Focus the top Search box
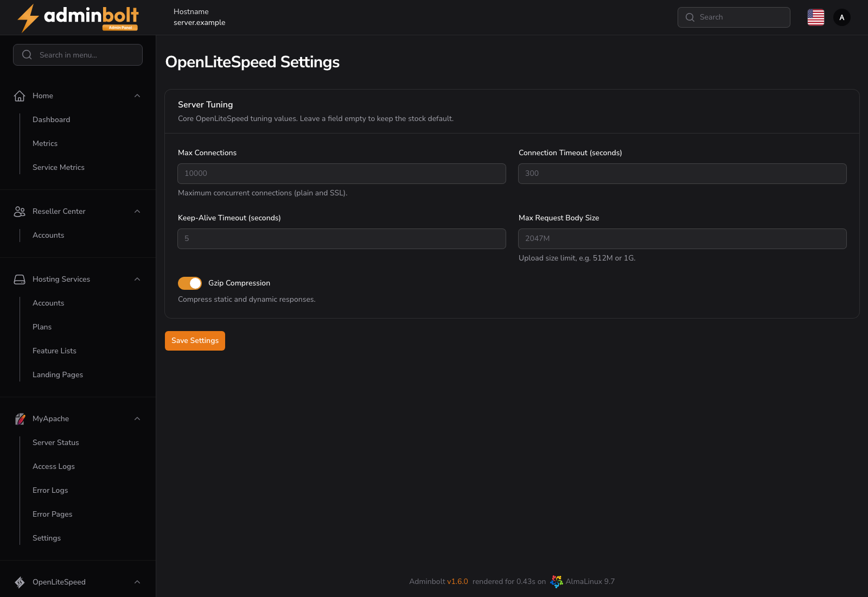Viewport: 868px width, 597px height. click(x=734, y=17)
